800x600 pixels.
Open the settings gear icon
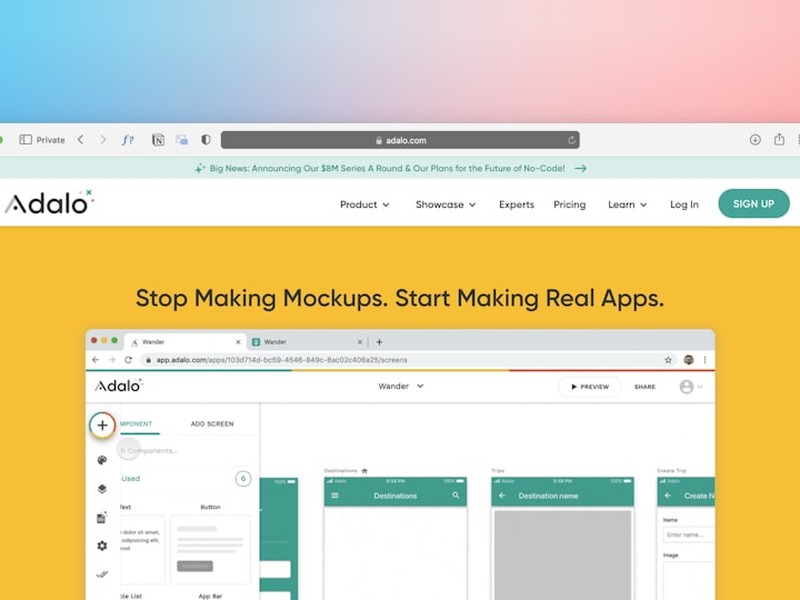102,546
